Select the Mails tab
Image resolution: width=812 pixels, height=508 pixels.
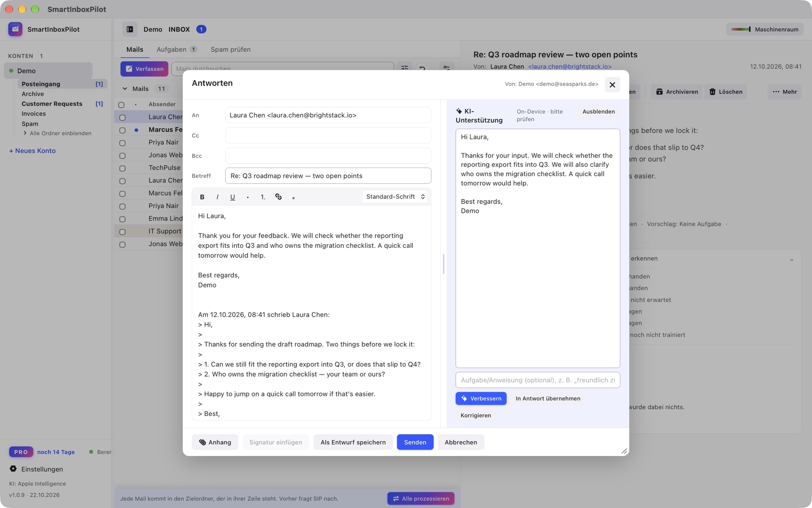(134, 49)
